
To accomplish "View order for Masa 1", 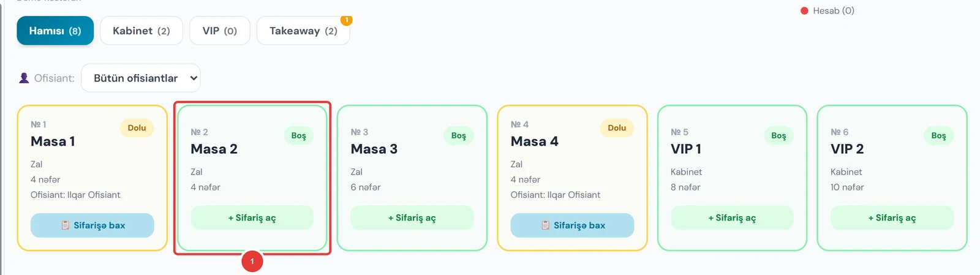I will point(92,225).
